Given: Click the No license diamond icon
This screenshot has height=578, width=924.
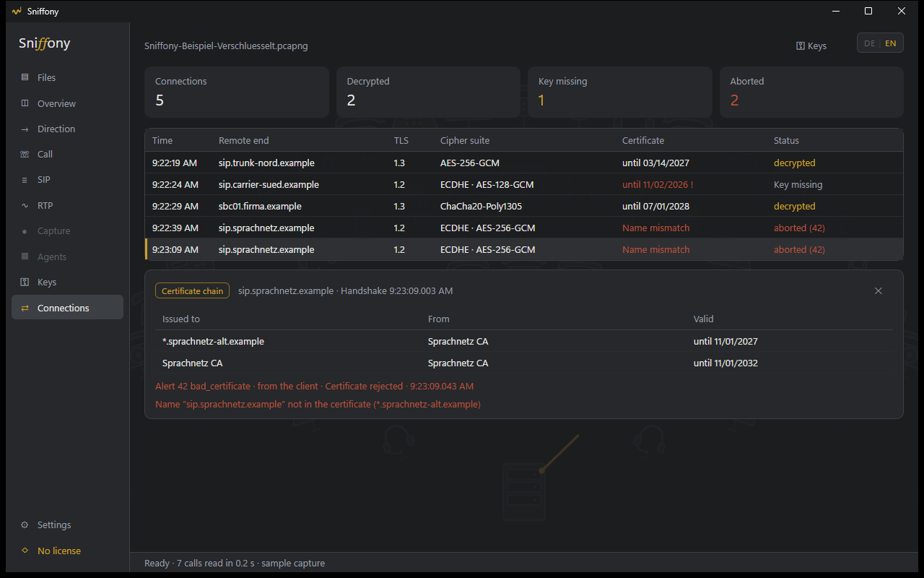Looking at the screenshot, I should 25,551.
